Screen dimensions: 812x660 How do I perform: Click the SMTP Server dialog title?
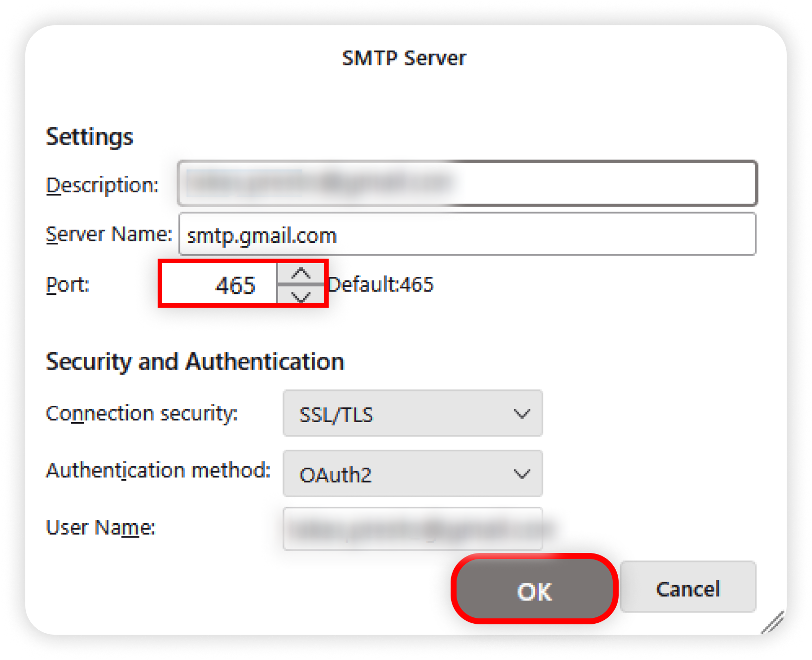[404, 58]
